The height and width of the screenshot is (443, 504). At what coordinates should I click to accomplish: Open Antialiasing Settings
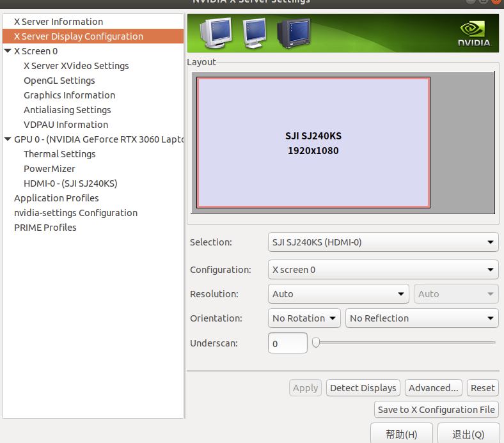[x=67, y=110]
